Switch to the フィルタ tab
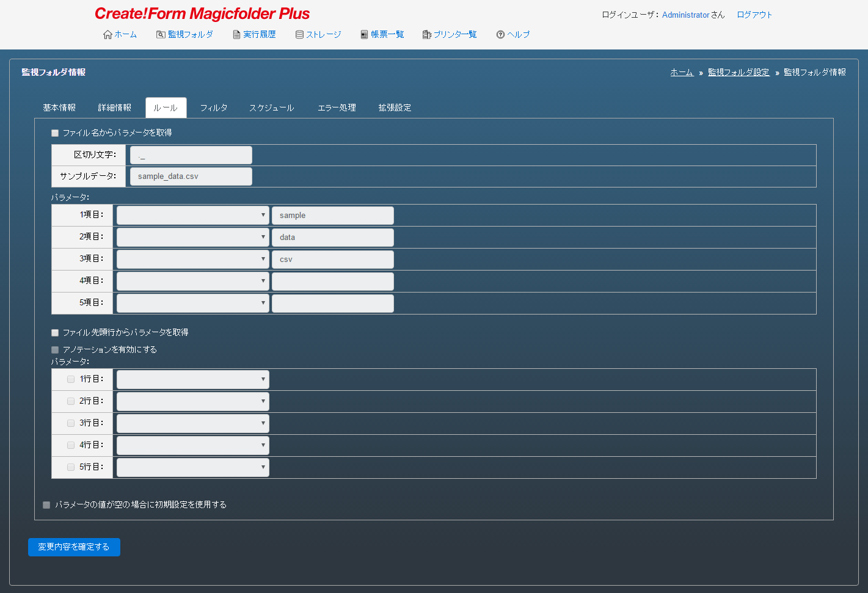This screenshot has width=868, height=593. pos(214,107)
